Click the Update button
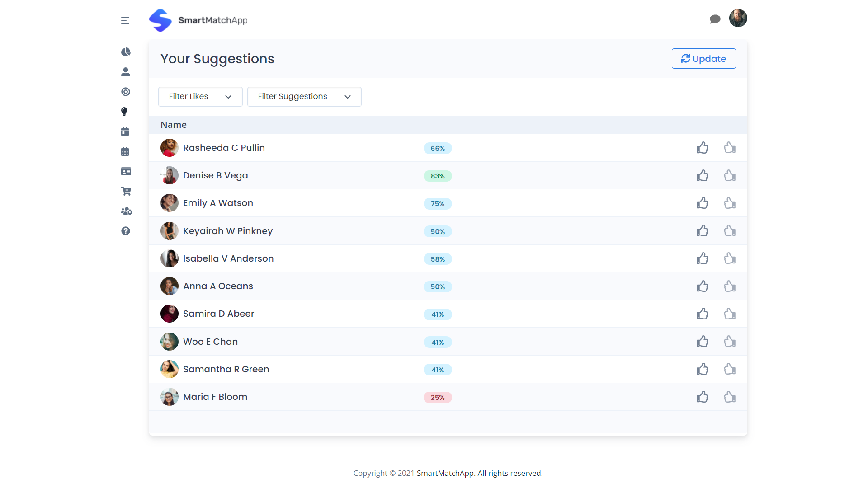 coord(703,59)
